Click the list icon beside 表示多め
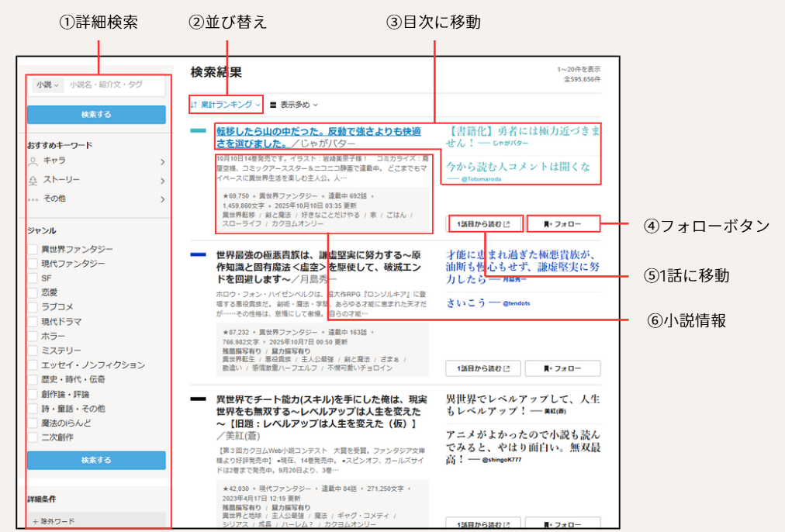This screenshot has height=532, width=785. pos(273,104)
